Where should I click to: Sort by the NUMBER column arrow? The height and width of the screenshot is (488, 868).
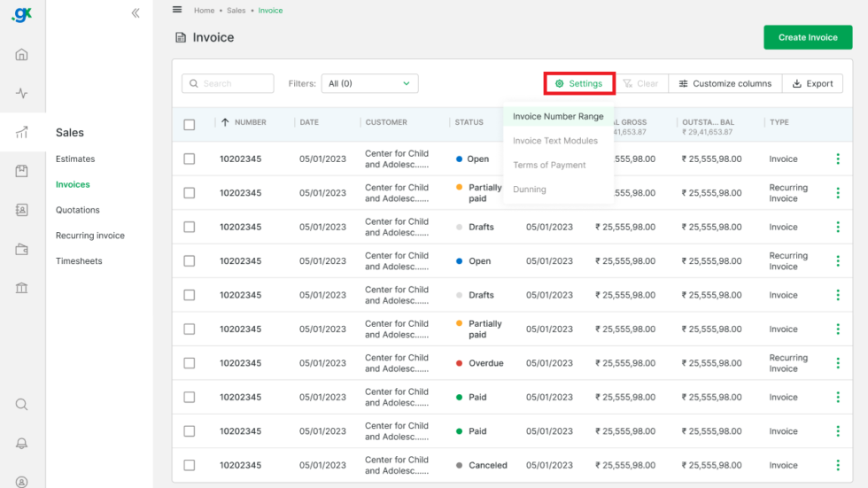coord(225,122)
